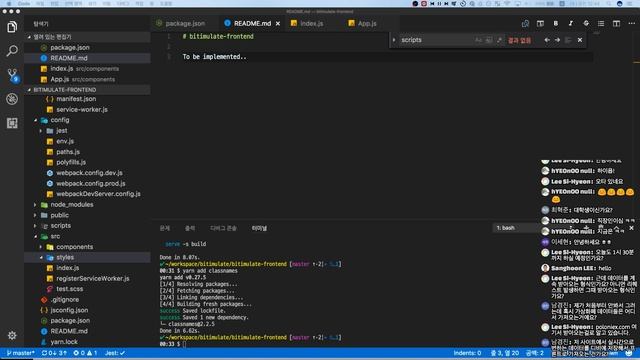Viewport: 640px width, 360px height.
Task: Open the Problems panel tab
Action: pos(164,228)
